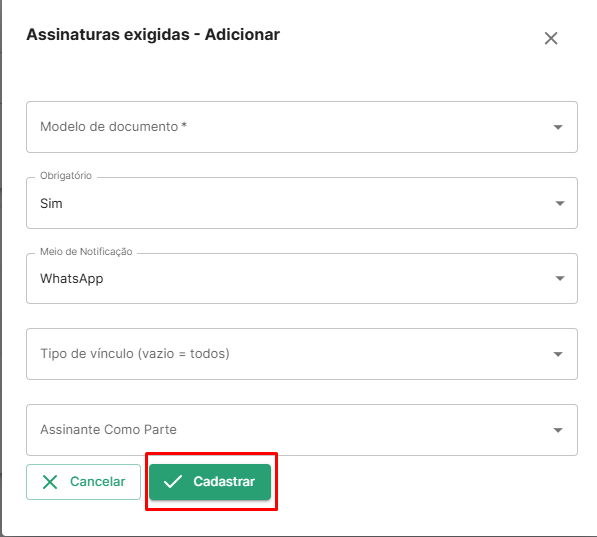Click the checkmark icon on Cadastrar
Viewport: 597px width, 537px height.
pyautogui.click(x=173, y=481)
